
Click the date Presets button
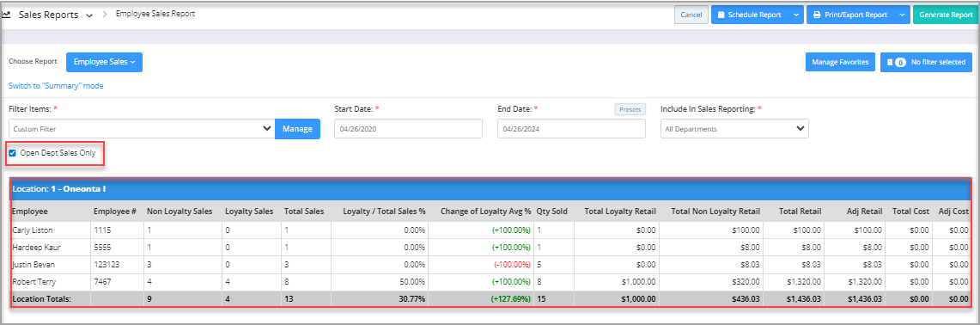630,109
